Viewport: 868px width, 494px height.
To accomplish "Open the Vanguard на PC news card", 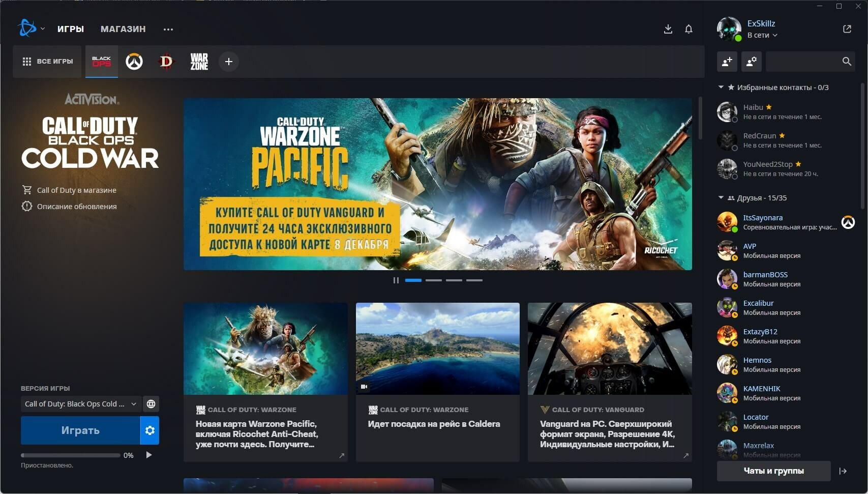I will (x=610, y=382).
